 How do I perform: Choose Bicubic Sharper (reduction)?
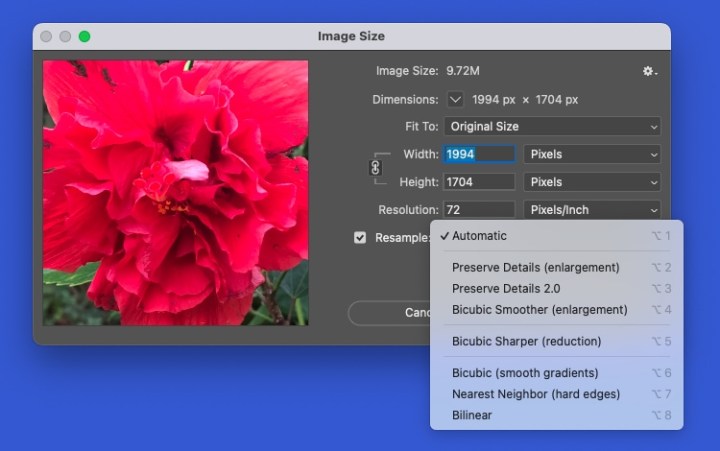[526, 342]
